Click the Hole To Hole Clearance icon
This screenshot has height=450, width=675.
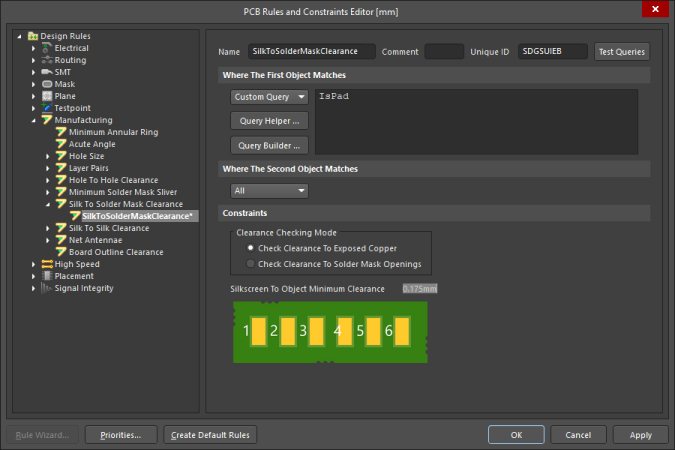pyautogui.click(x=61, y=180)
